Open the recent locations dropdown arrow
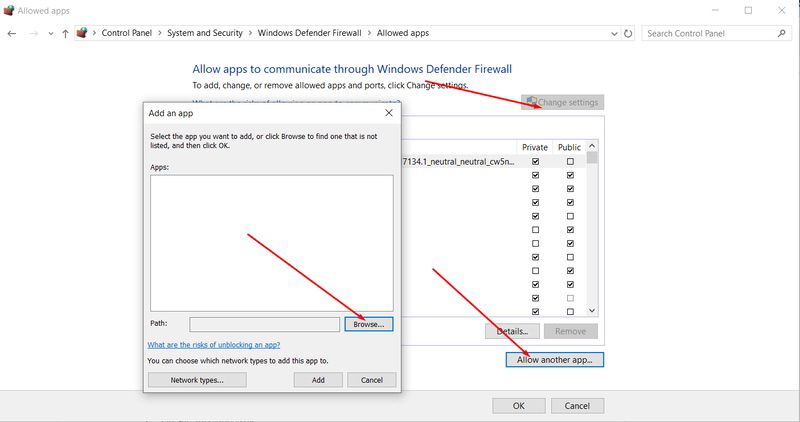800x422 pixels. 51,34
